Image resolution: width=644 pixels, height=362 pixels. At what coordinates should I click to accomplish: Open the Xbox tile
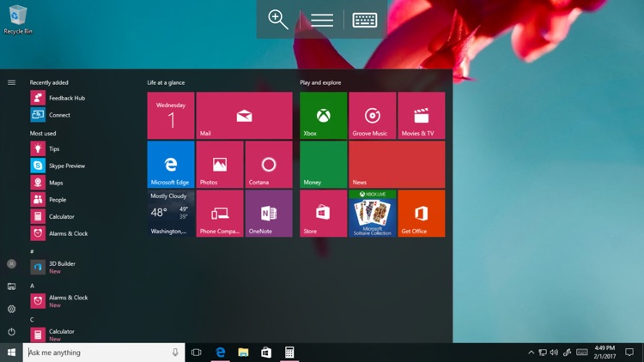[323, 115]
